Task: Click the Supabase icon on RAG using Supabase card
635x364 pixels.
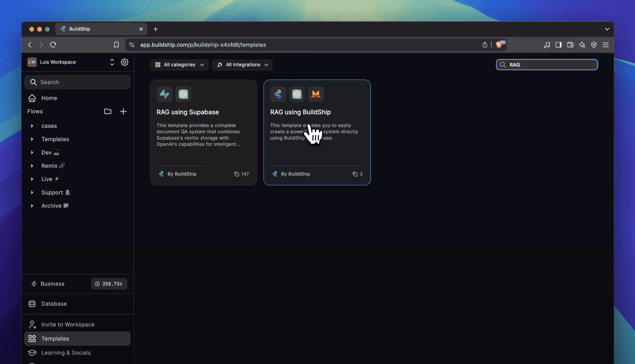Action: click(x=164, y=94)
